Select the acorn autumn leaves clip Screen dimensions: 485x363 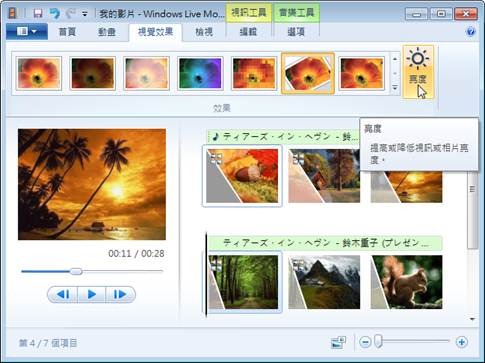242,176
